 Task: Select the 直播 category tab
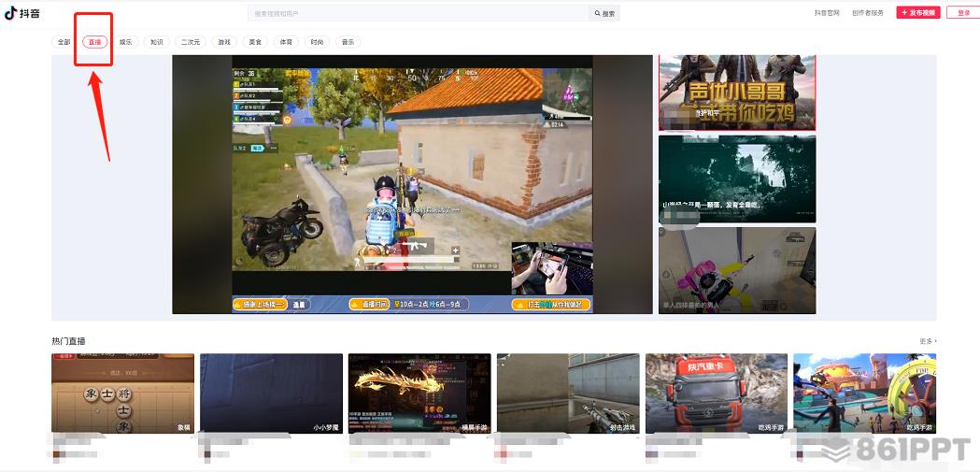click(95, 42)
